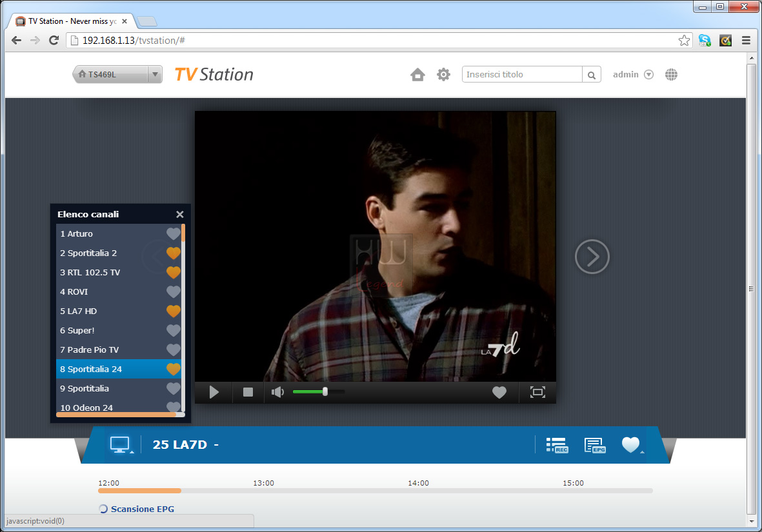Screen dimensions: 762x532
Task: Open language globe icon
Action: (671, 74)
